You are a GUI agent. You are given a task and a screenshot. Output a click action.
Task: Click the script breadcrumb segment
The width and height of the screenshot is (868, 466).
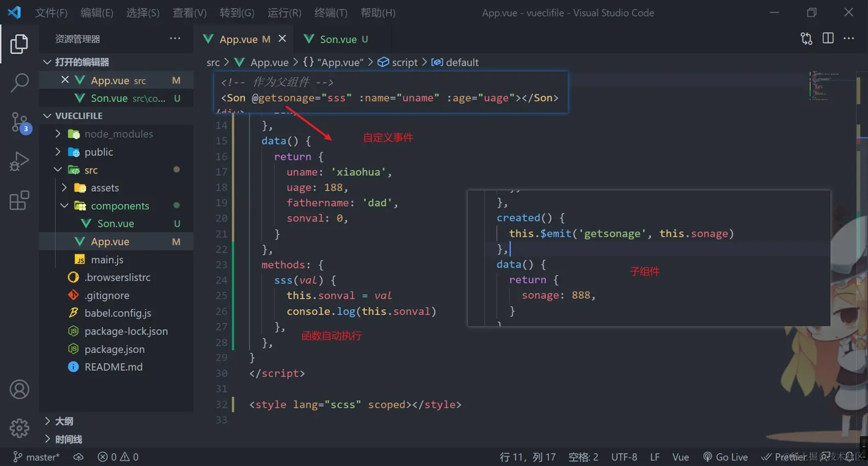(x=398, y=62)
